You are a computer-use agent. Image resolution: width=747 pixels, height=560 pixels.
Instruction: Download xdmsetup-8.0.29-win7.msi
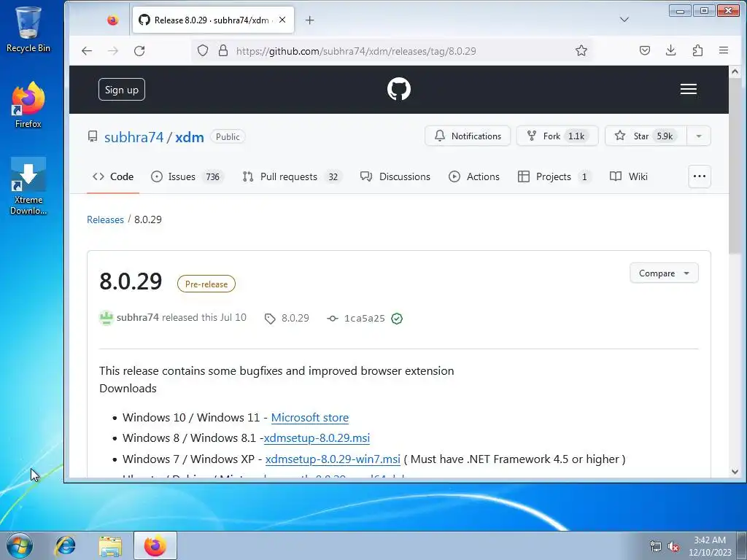(x=333, y=459)
